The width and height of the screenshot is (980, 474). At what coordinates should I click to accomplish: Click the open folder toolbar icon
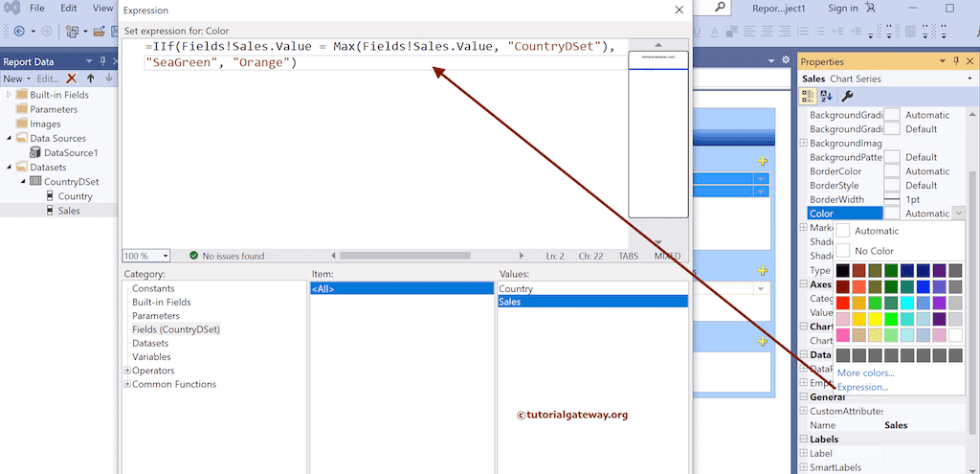click(99, 32)
